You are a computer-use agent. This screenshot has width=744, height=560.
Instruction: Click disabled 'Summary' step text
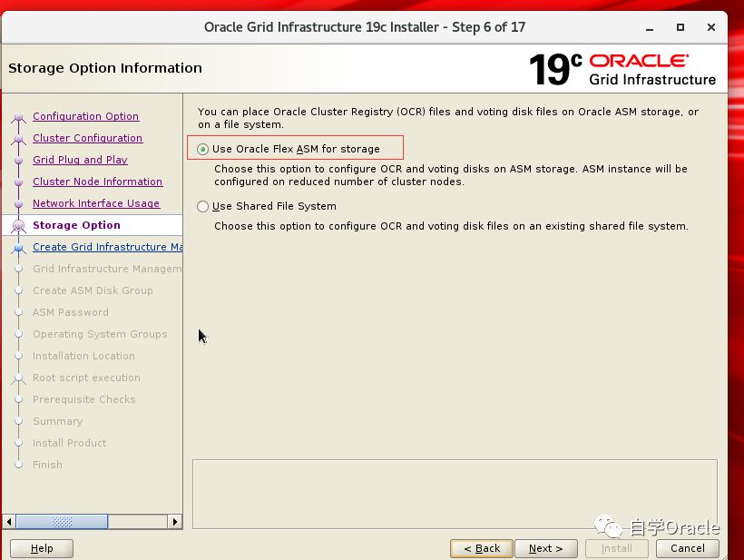click(57, 421)
